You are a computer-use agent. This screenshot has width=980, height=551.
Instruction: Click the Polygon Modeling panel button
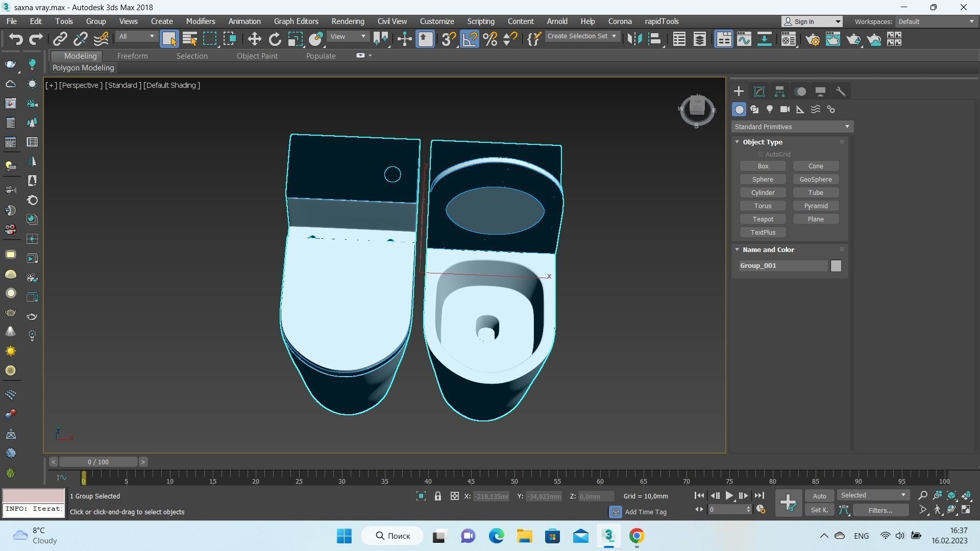coord(83,68)
